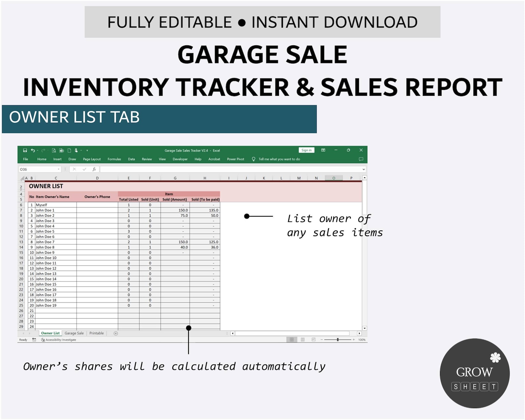
Task: Open the Data ribbon tab
Action: click(x=131, y=159)
